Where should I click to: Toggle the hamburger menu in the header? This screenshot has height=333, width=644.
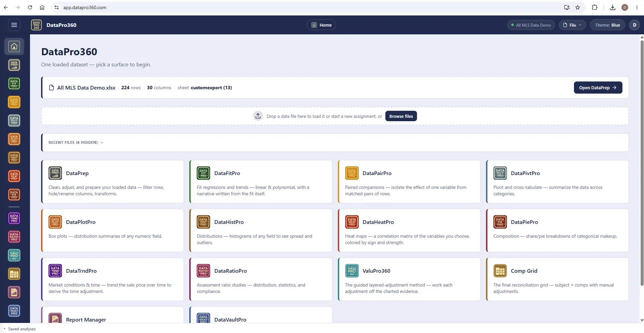[14, 25]
